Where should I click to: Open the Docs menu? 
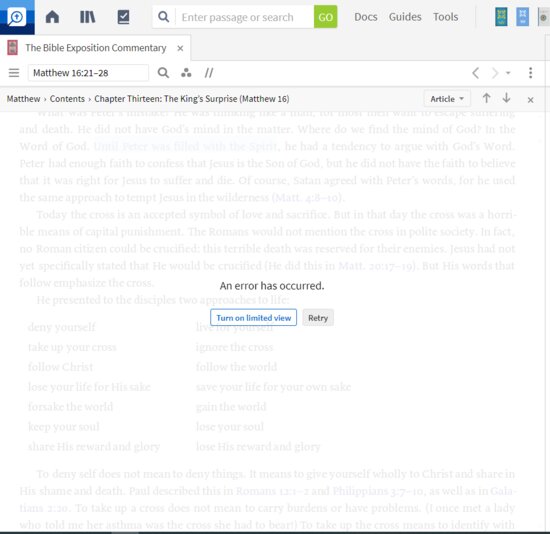[x=365, y=17]
